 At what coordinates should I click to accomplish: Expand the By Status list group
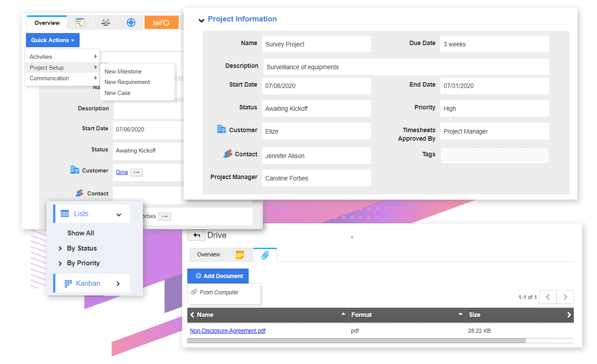tap(60, 248)
